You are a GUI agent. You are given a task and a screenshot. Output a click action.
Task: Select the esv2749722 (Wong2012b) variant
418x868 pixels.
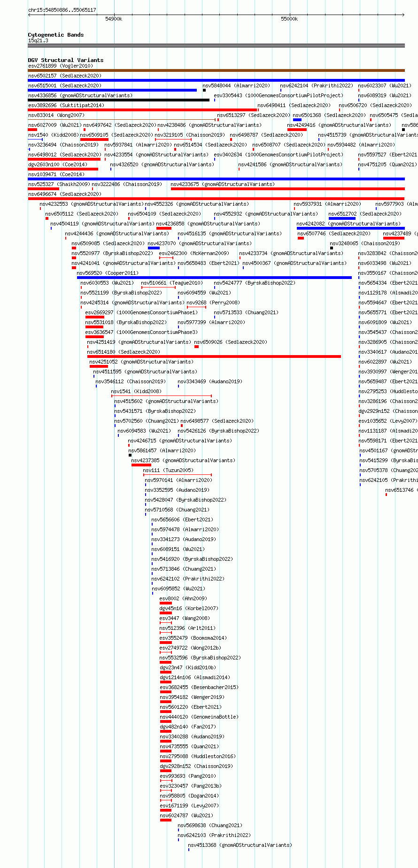pyautogui.click(x=190, y=648)
